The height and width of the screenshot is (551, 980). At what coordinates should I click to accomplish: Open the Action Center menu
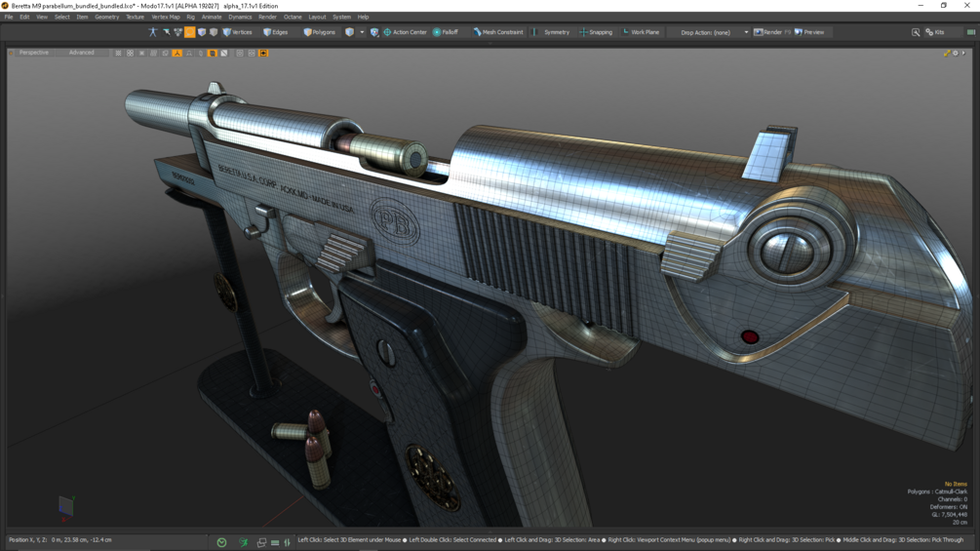coord(405,32)
